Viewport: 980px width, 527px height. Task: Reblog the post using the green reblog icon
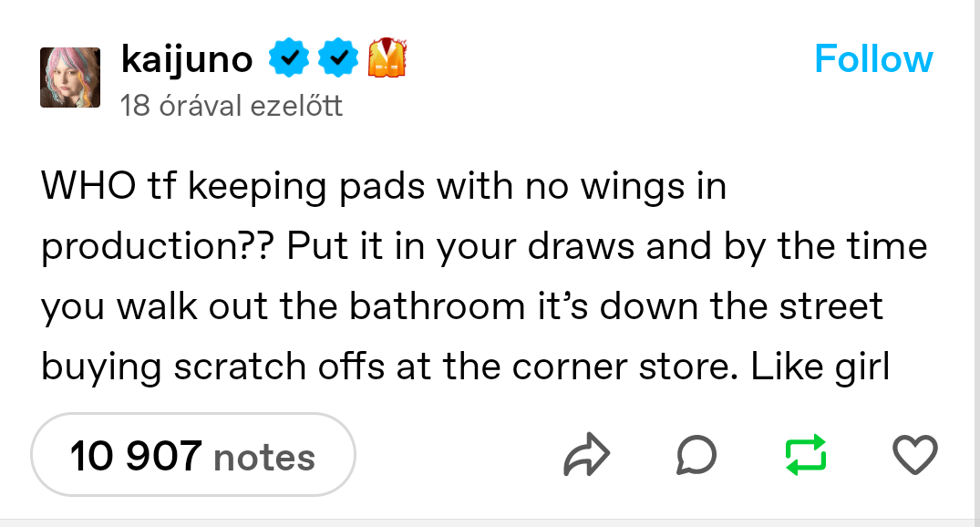806,454
